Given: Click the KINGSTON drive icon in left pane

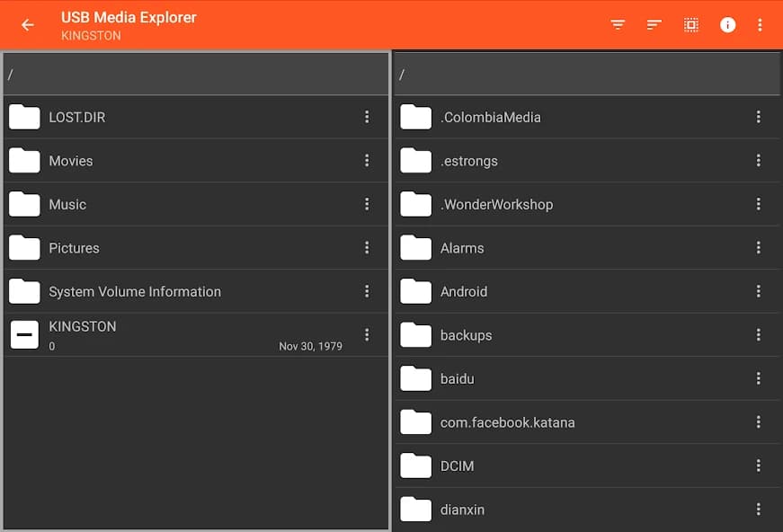Looking at the screenshot, I should [x=23, y=333].
